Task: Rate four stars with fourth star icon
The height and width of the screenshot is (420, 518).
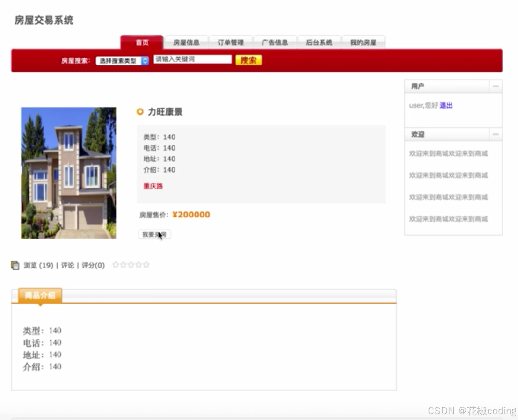Action: pyautogui.click(x=139, y=264)
